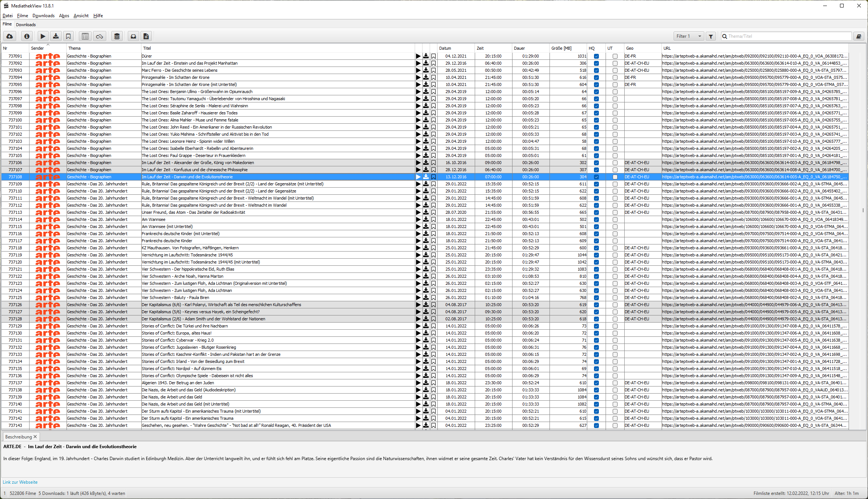Download Unser Freund, das Atom film
The image size is (868, 499).
(426, 212)
